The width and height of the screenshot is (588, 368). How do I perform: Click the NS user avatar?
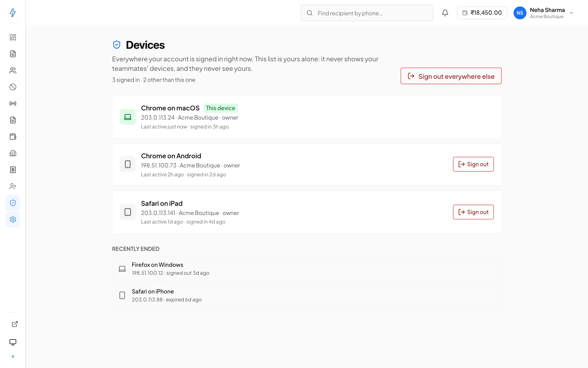click(520, 13)
